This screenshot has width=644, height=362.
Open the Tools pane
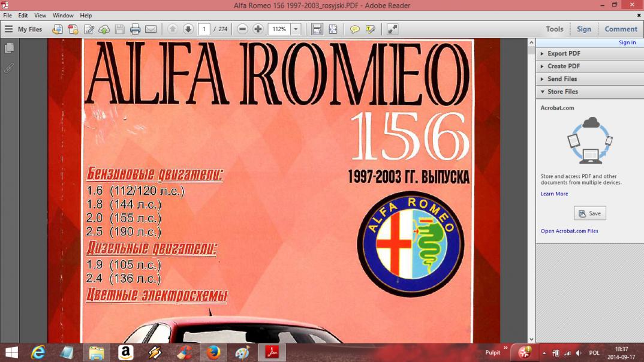[555, 29]
